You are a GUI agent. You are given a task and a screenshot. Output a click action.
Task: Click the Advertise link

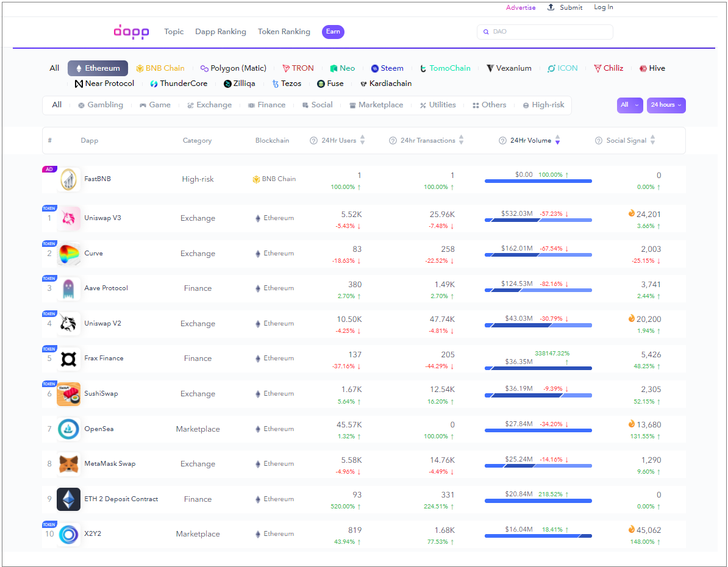coord(521,7)
